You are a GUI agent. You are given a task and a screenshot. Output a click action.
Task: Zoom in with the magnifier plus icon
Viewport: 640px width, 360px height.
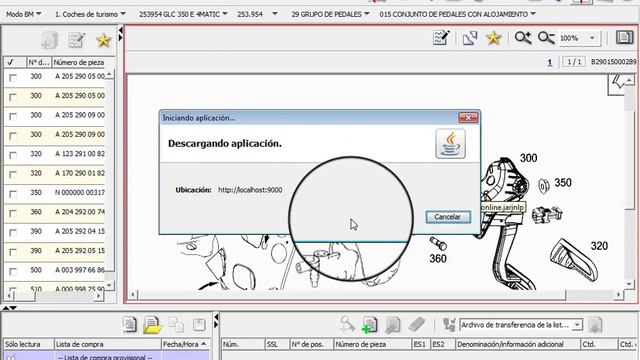point(523,38)
